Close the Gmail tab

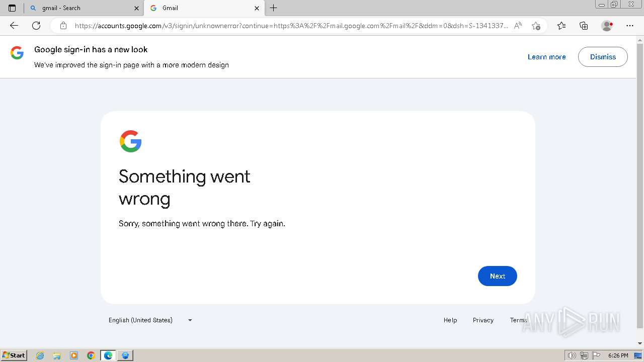[x=257, y=8]
